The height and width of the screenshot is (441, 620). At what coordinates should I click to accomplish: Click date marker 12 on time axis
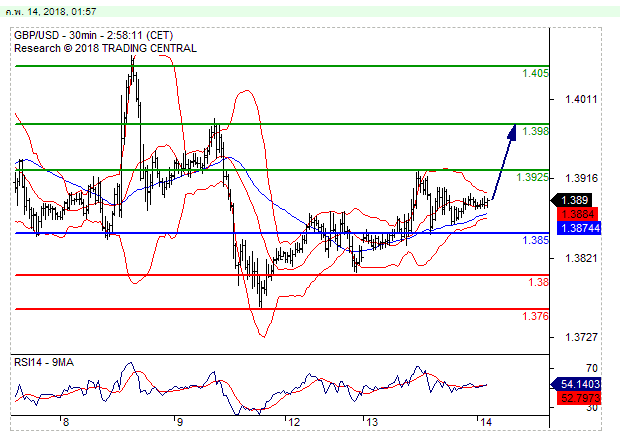coord(294,422)
